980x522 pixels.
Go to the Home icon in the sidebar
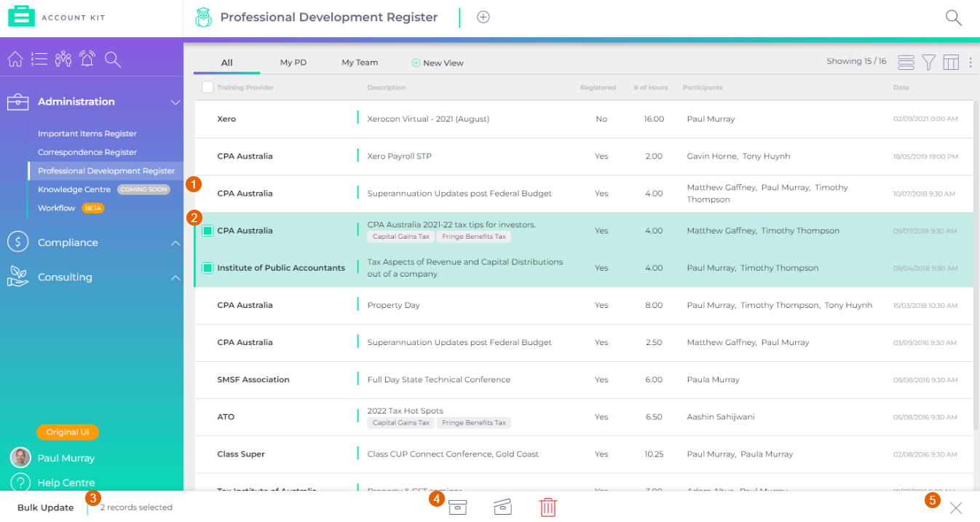point(15,59)
